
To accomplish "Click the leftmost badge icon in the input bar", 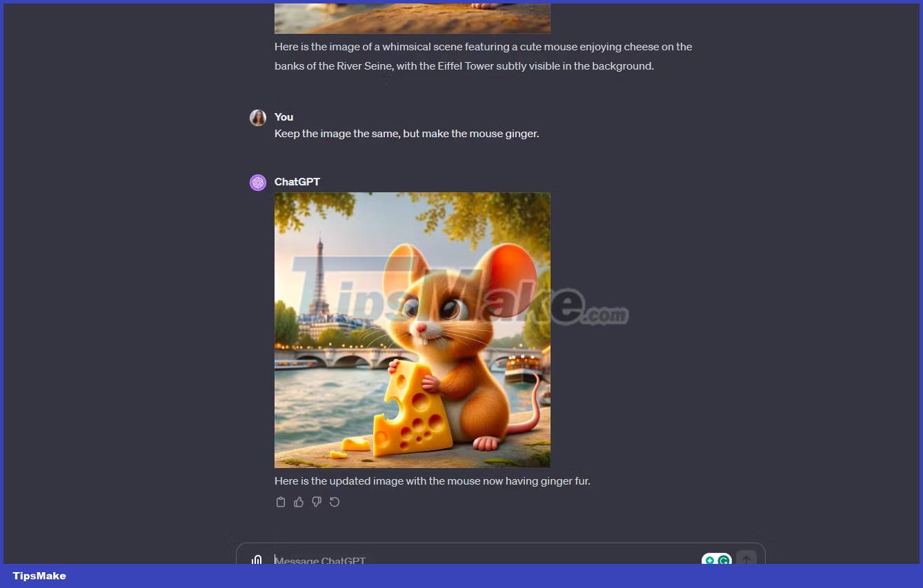I will coord(711,560).
